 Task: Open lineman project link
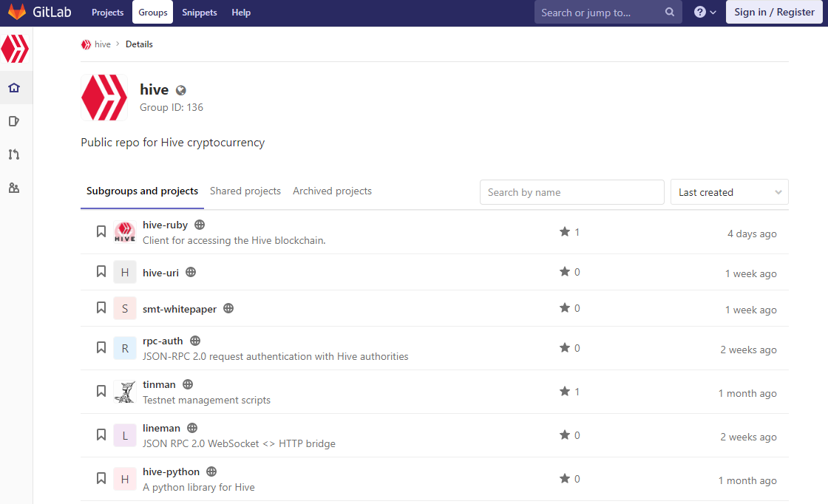click(x=162, y=428)
